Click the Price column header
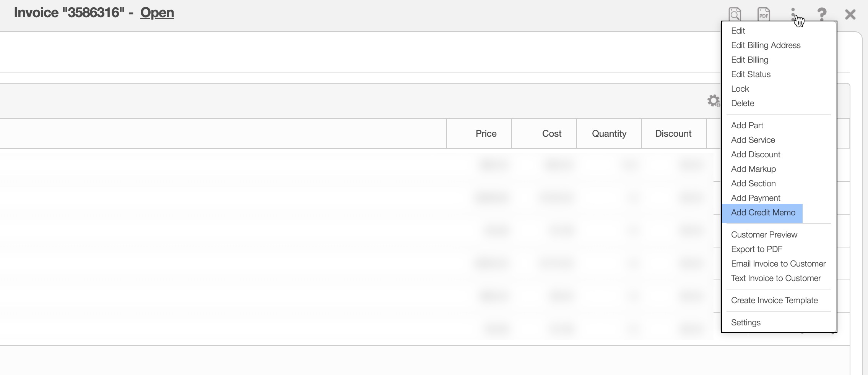 point(486,134)
